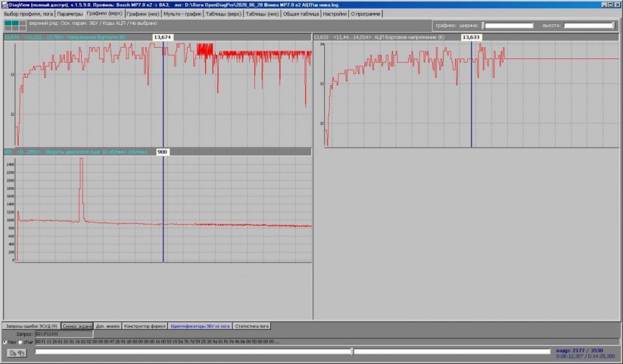Click the DiagView title bar icon

coord(4,4)
